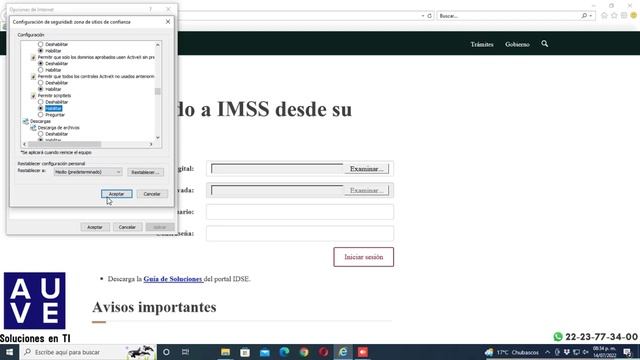The width and height of the screenshot is (640, 360).
Task: Open the Guía de Soluciones link
Action: (173, 279)
